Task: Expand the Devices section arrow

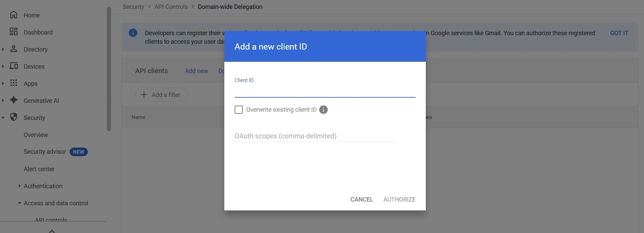Action: 3,66
